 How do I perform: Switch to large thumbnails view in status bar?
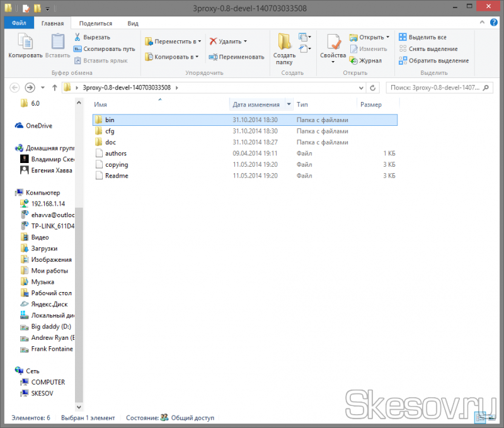(x=492, y=417)
